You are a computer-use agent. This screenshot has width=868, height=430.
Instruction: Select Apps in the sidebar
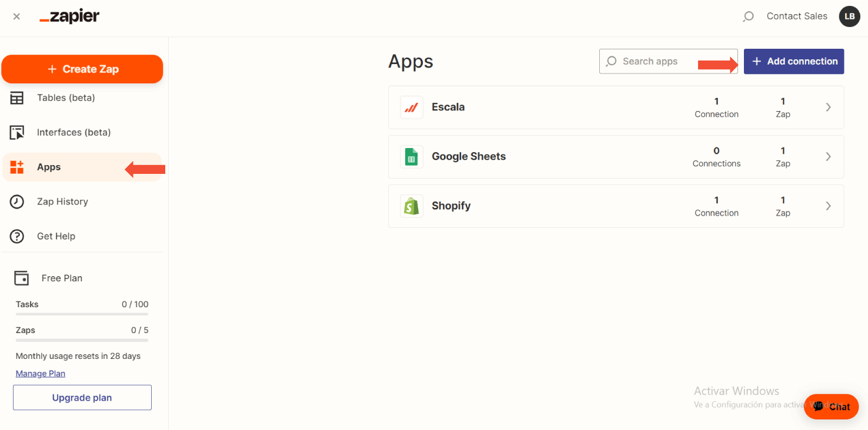point(82,167)
